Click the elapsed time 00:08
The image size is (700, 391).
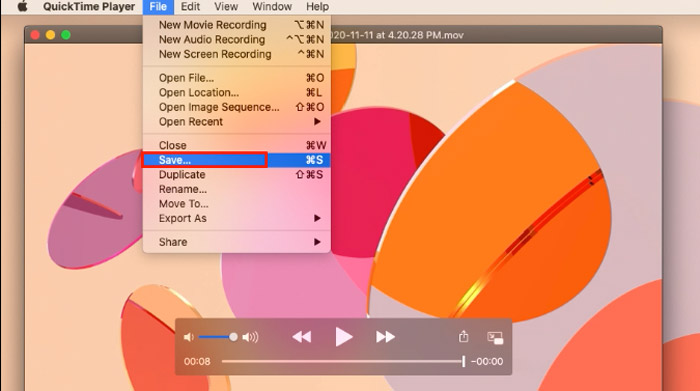pyautogui.click(x=197, y=362)
